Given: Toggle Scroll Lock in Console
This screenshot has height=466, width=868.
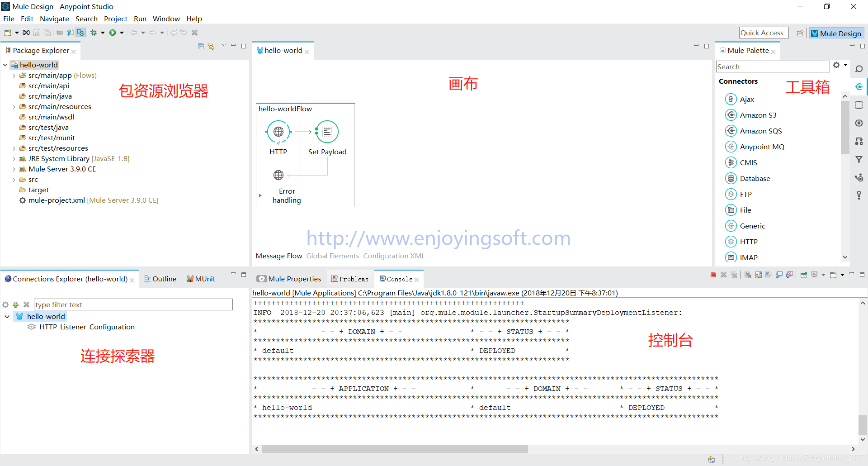Looking at the screenshot, I should (758, 275).
